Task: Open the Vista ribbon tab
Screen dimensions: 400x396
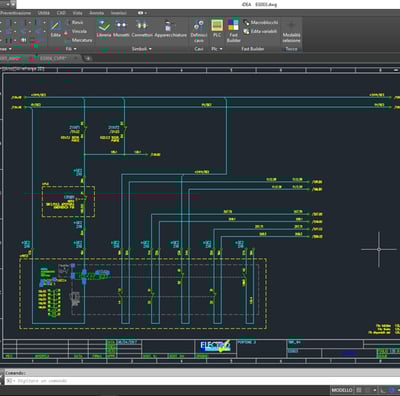Action: [77, 13]
